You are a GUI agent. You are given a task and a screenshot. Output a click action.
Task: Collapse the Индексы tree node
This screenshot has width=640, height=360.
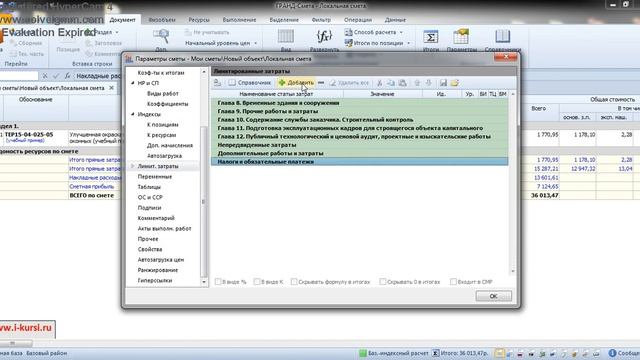[x=133, y=114]
